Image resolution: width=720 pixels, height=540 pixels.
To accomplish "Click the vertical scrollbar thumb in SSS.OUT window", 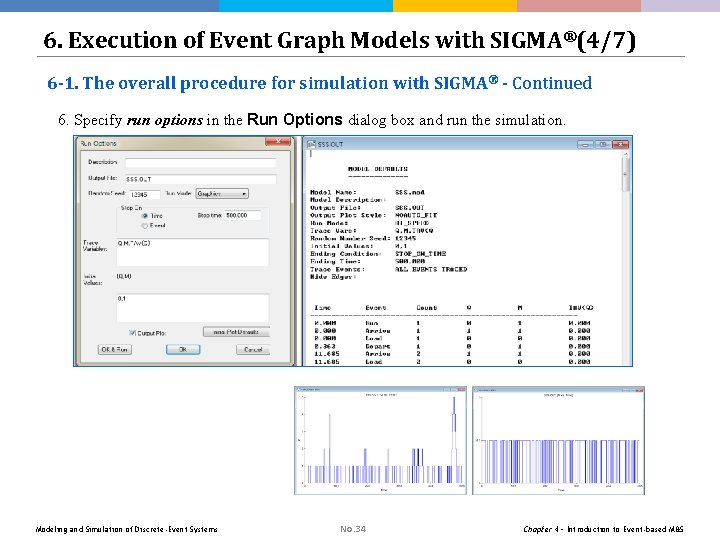I will coord(625,174).
